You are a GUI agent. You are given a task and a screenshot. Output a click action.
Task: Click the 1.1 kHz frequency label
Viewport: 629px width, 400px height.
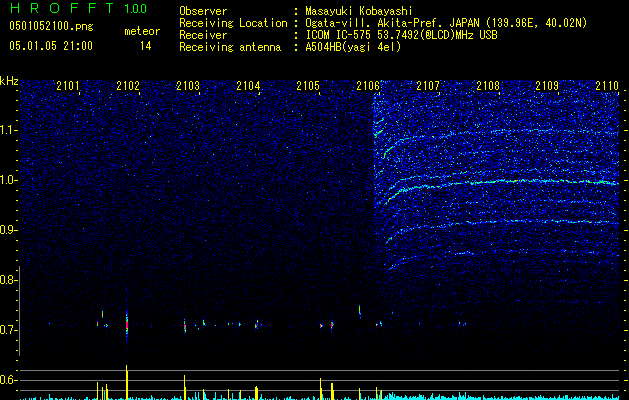(9, 130)
